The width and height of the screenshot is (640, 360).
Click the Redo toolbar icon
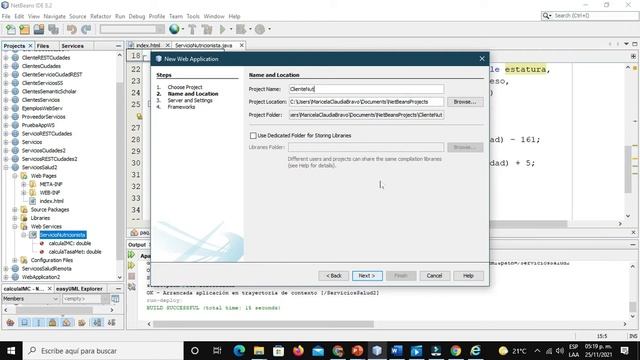click(x=86, y=29)
